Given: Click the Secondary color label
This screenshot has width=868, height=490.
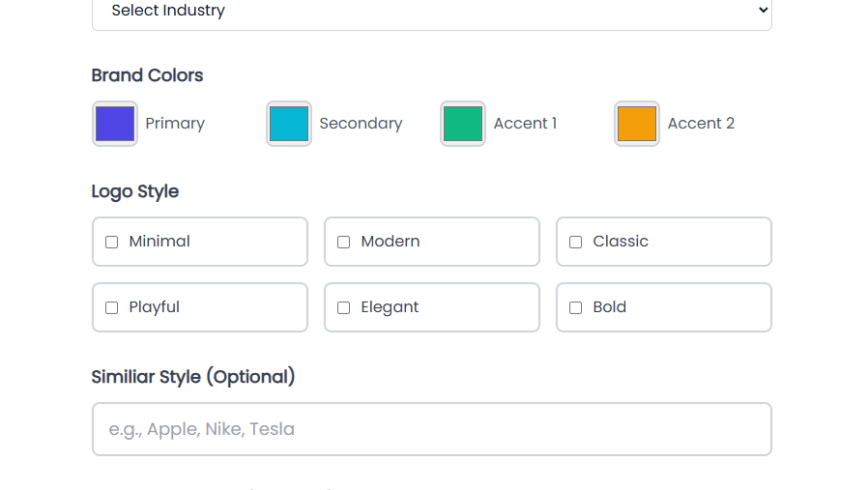Looking at the screenshot, I should (361, 124).
